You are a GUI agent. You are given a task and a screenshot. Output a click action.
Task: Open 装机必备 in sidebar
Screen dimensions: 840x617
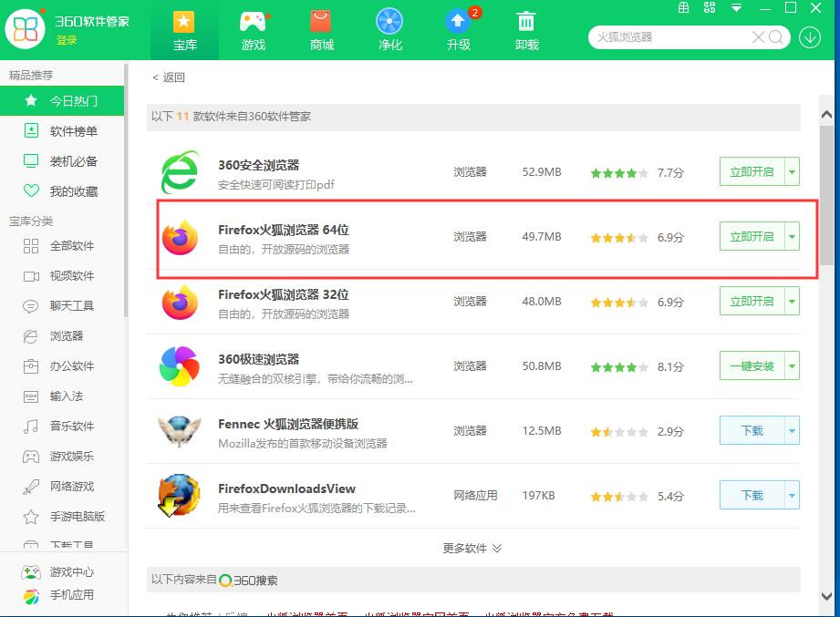pos(62,161)
